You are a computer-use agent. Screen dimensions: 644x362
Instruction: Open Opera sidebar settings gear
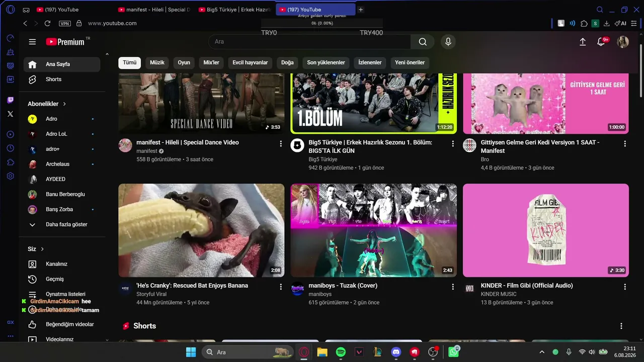pos(11,176)
